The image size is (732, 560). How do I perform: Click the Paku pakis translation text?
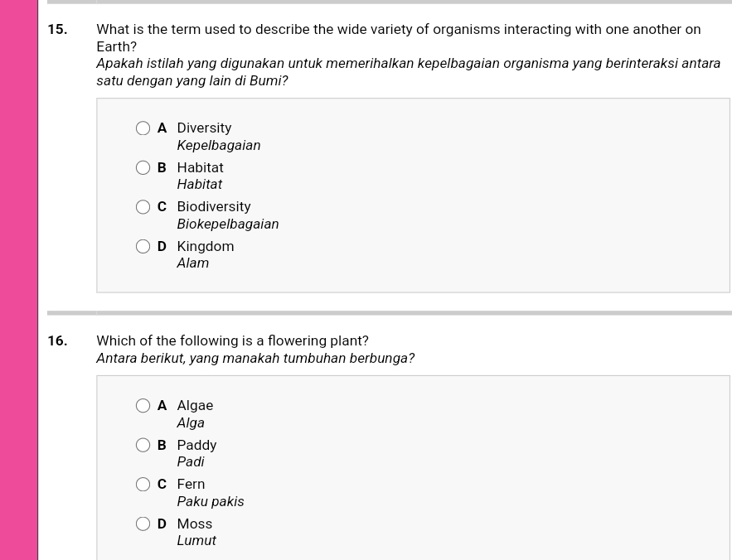coord(211,502)
